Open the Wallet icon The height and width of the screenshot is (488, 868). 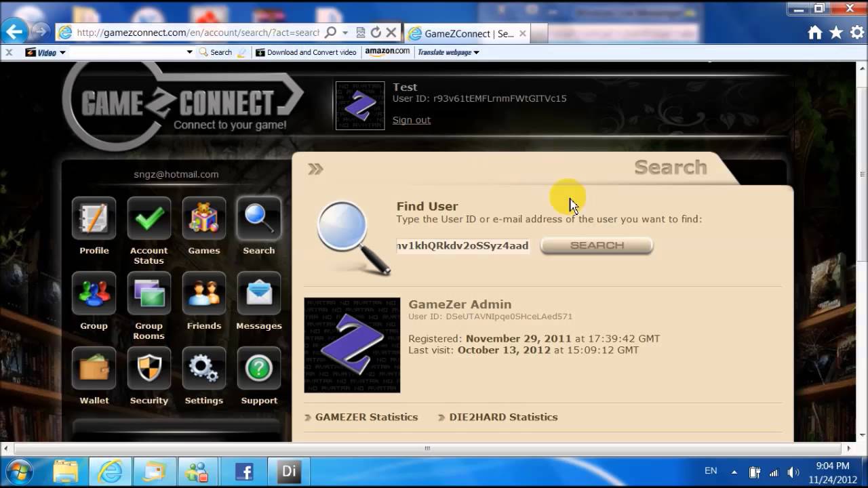(94, 369)
